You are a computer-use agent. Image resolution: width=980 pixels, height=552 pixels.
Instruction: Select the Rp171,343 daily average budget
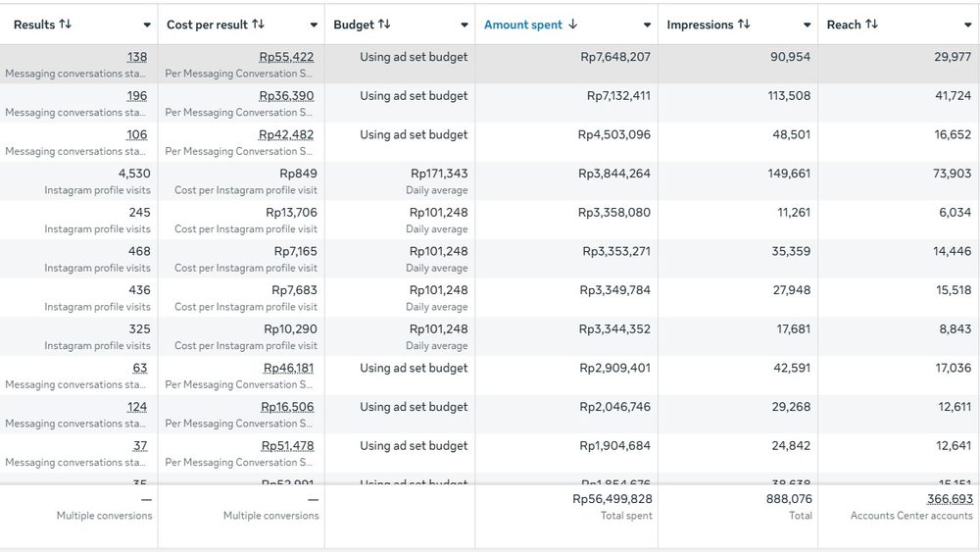400,180
